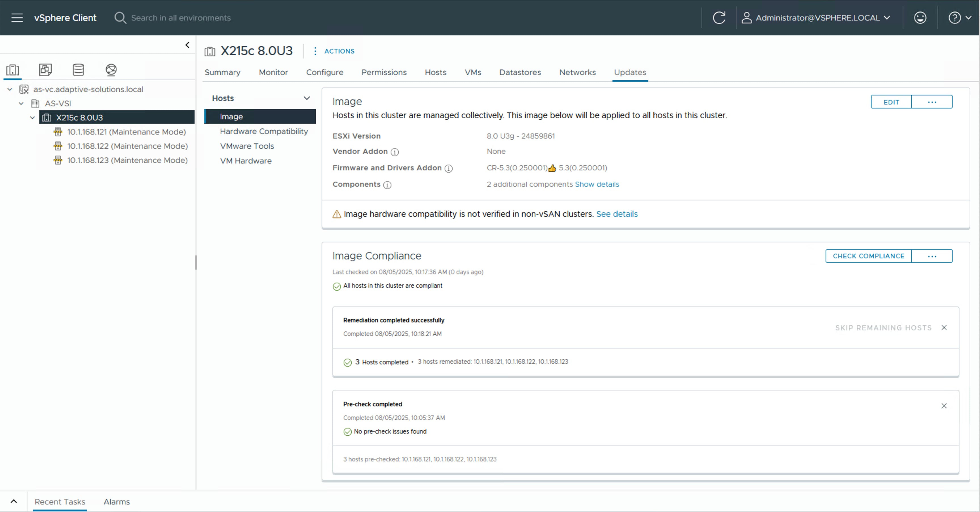980x512 pixels.
Task: Select the Hosts and Clusters inventory icon
Action: pyautogui.click(x=12, y=70)
